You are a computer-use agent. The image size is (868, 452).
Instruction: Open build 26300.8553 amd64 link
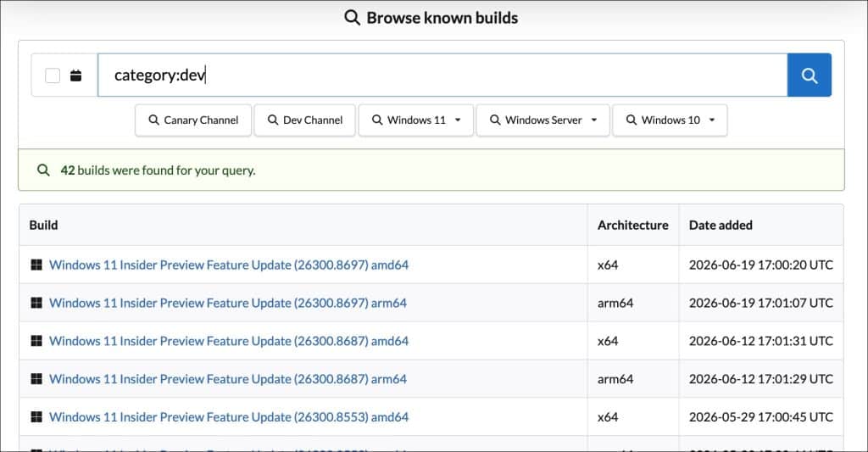(x=229, y=417)
